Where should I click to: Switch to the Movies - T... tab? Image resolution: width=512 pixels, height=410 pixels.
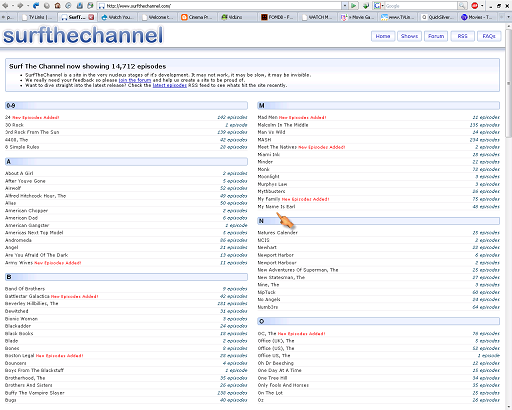[477, 17]
